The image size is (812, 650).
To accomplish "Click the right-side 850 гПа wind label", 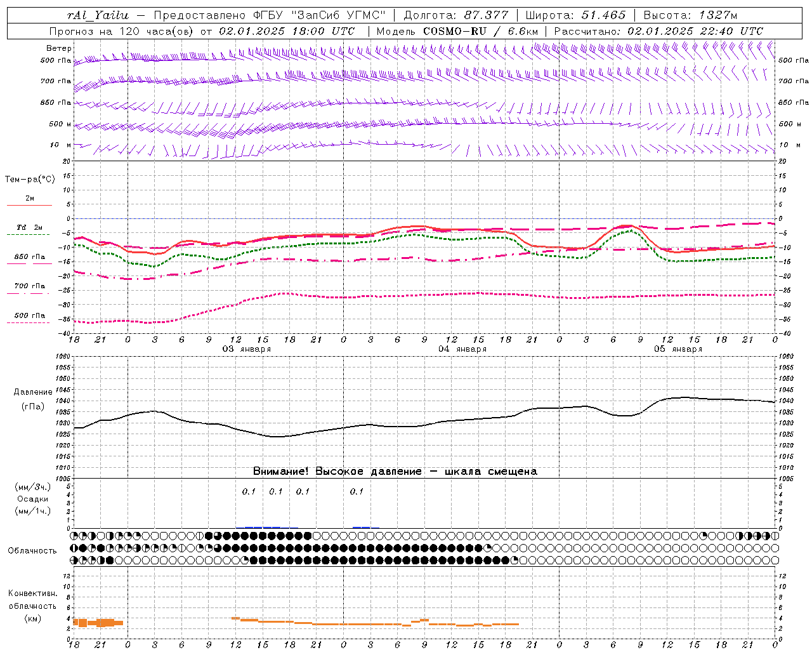I will tap(794, 102).
